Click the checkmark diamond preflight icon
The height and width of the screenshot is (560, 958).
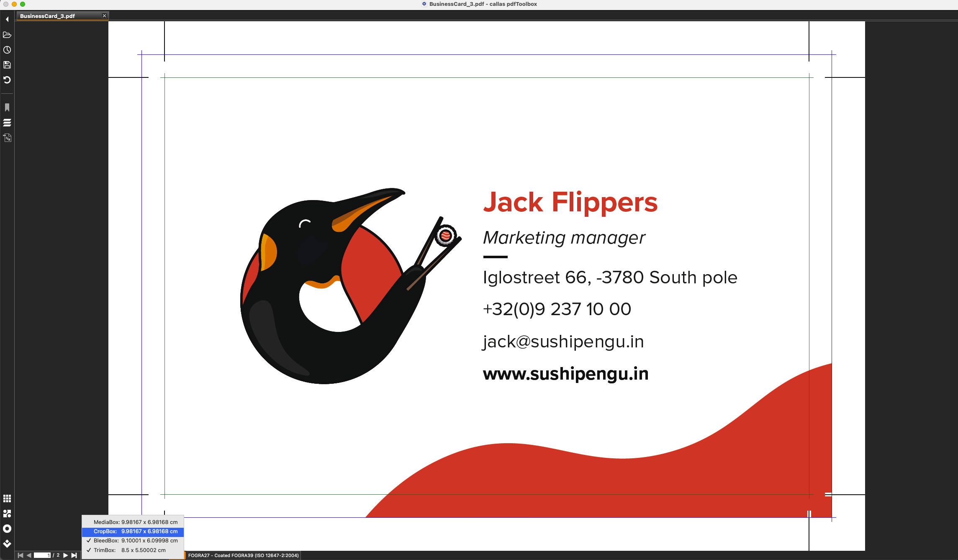coord(7,544)
